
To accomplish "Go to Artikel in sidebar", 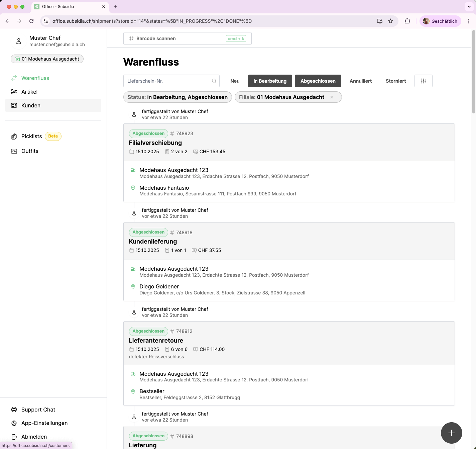I will click(x=29, y=92).
